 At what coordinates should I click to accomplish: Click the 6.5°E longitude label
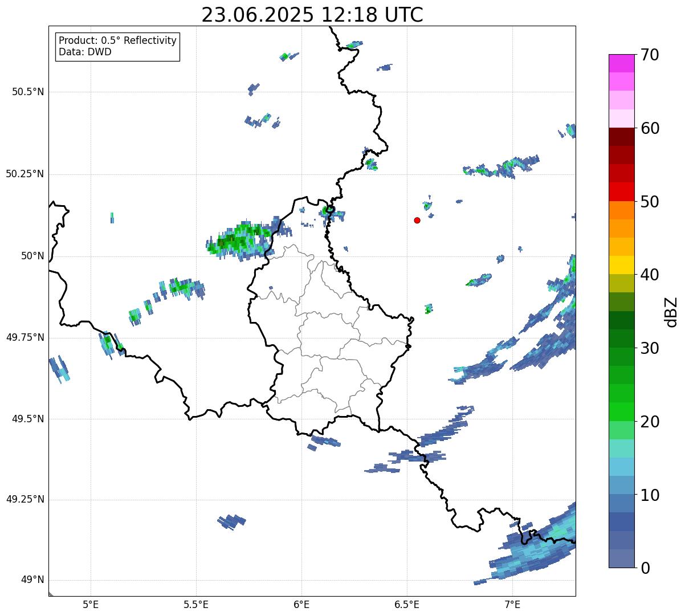click(407, 604)
